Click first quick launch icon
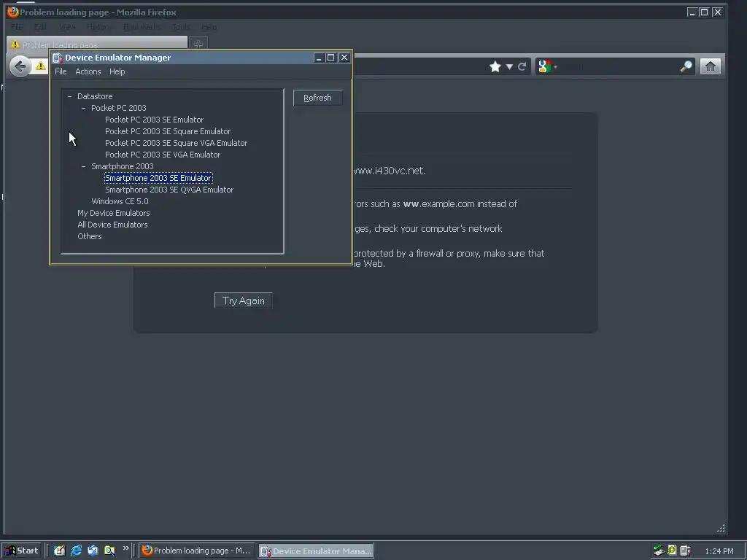 point(59,551)
